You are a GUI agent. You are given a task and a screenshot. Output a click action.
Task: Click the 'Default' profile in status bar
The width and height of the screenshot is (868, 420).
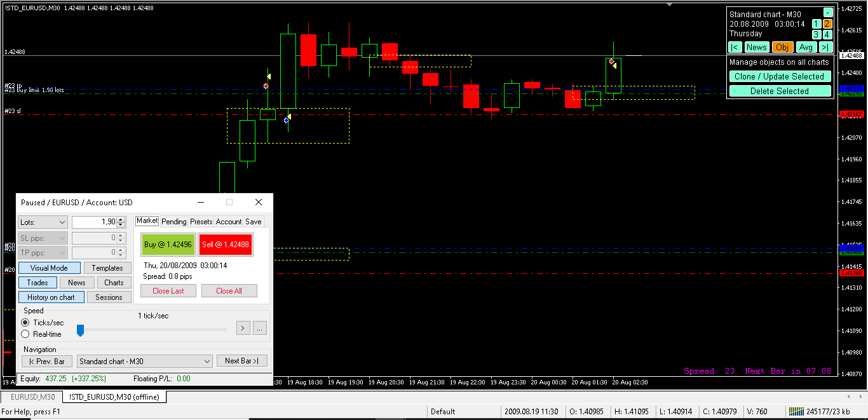(x=443, y=412)
